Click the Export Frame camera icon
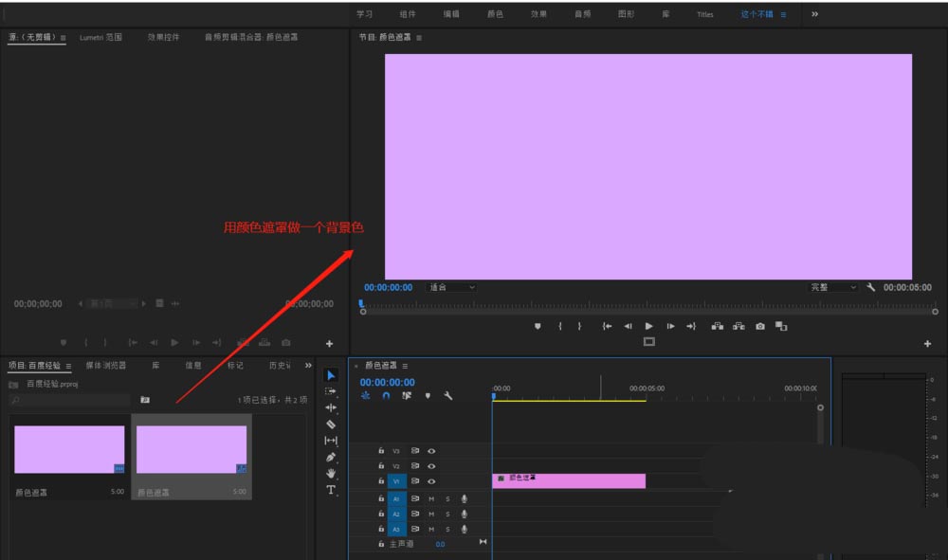This screenshot has height=560, width=948. (760, 326)
